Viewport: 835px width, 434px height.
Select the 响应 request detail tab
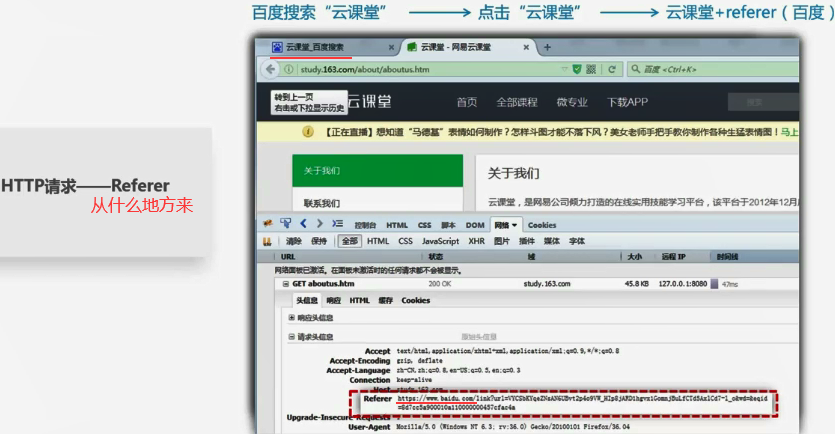334,300
